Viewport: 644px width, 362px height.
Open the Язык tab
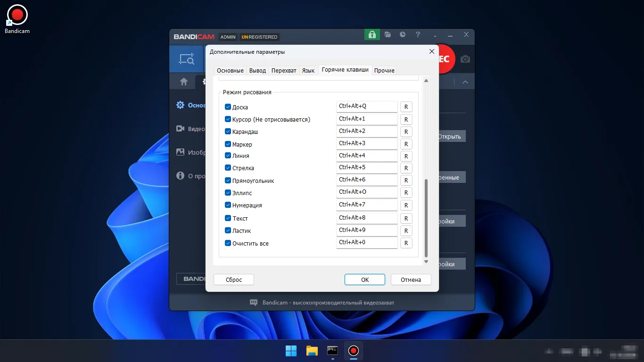308,70
